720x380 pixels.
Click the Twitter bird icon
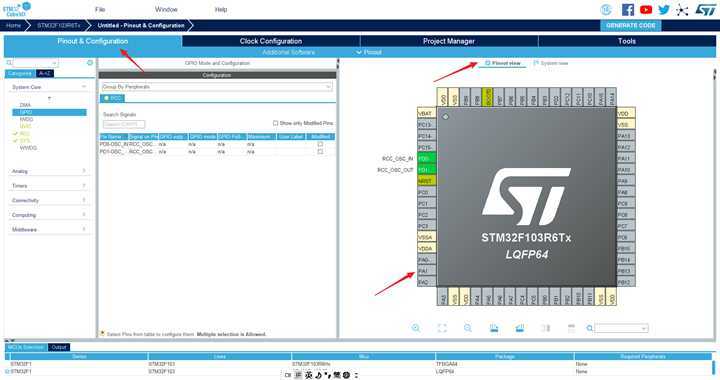pyautogui.click(x=664, y=9)
